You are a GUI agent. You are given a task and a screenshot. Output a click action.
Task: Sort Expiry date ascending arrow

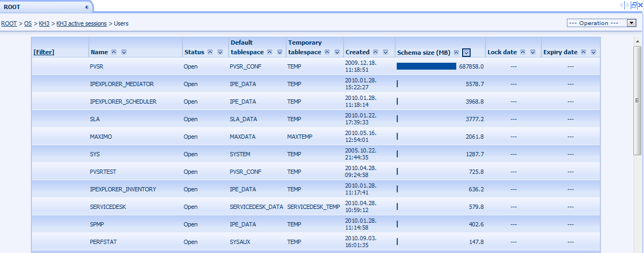click(x=583, y=52)
